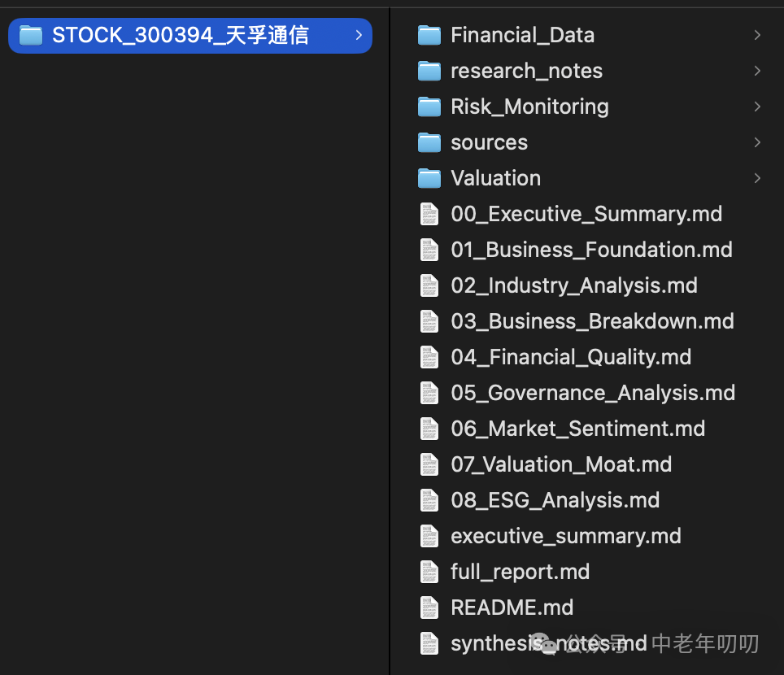Click the 00_Executive_Summary.md file icon

[x=429, y=214]
